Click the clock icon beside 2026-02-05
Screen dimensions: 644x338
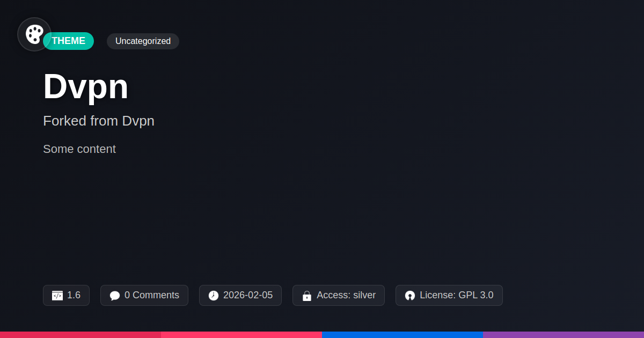[214, 296]
